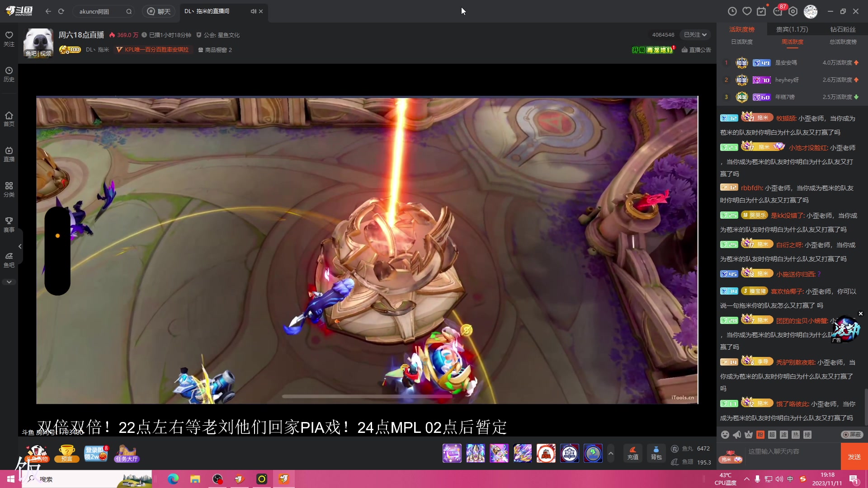
Task: Expand more sidebar items chevron
Action: pyautogui.click(x=9, y=282)
